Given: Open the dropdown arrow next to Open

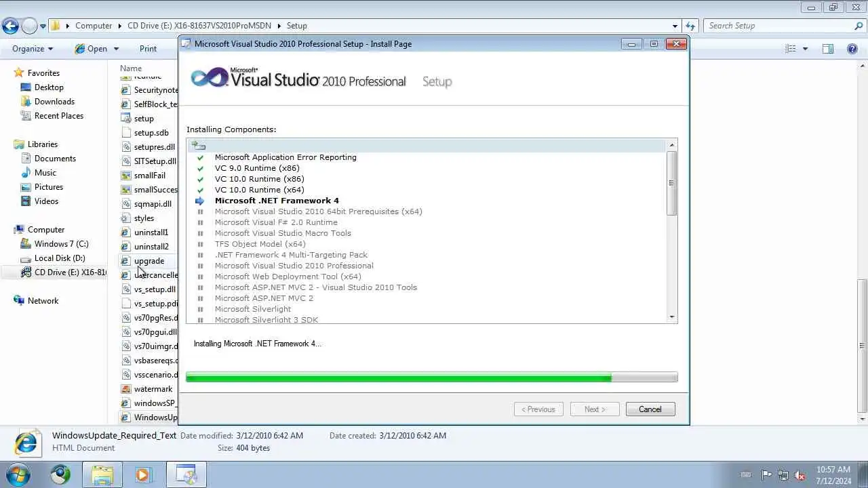Looking at the screenshot, I should point(116,49).
